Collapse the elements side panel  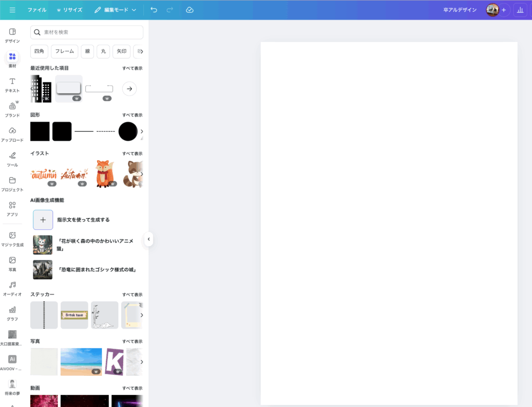click(x=149, y=239)
